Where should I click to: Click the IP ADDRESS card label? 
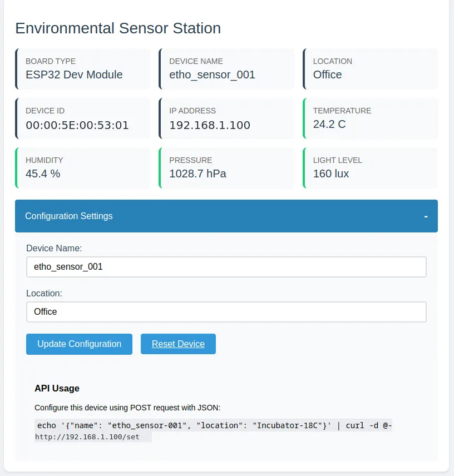(x=193, y=111)
